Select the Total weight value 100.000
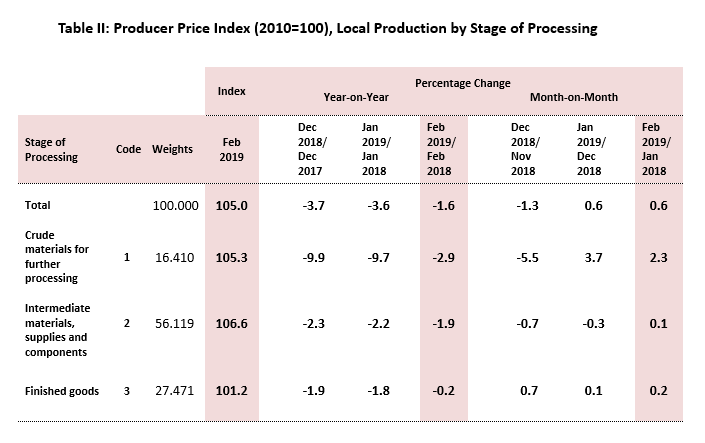The image size is (705, 443). [x=174, y=205]
